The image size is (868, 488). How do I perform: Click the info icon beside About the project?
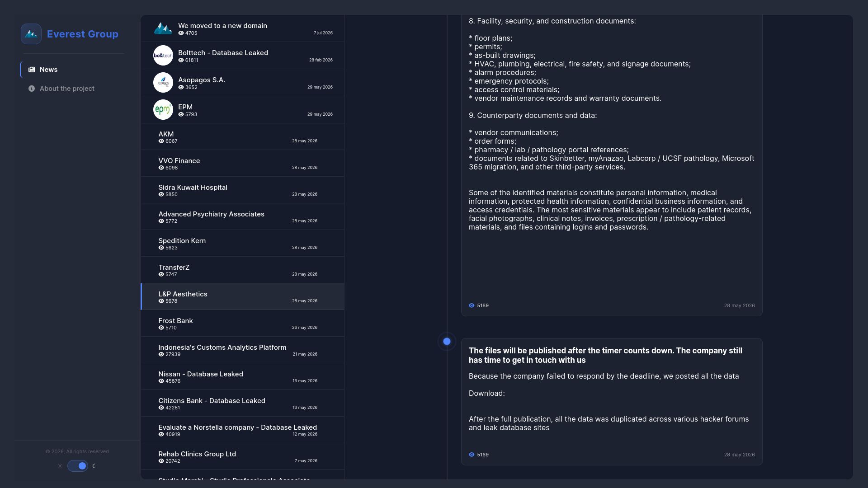(x=32, y=89)
